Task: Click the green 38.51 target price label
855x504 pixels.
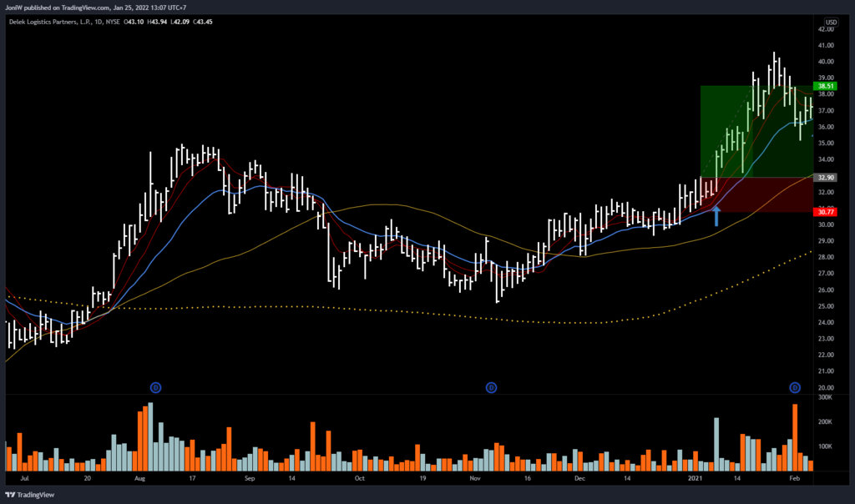Action: pyautogui.click(x=826, y=86)
